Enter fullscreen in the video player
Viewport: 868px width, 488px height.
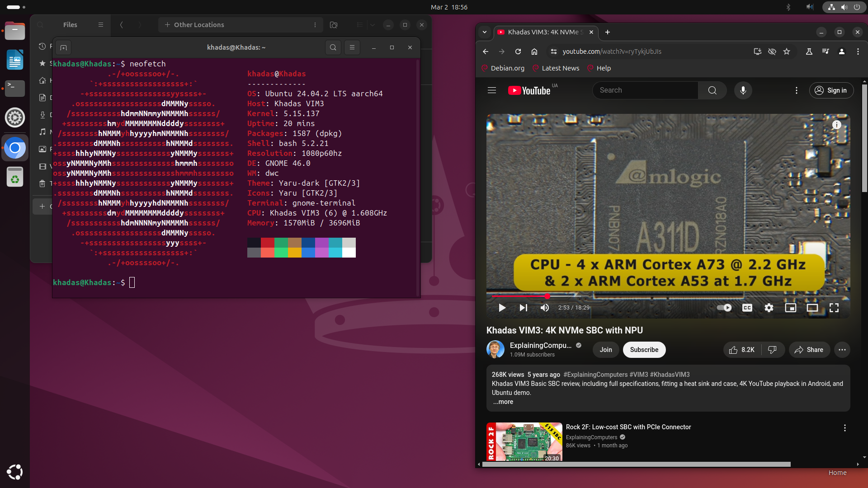point(834,308)
